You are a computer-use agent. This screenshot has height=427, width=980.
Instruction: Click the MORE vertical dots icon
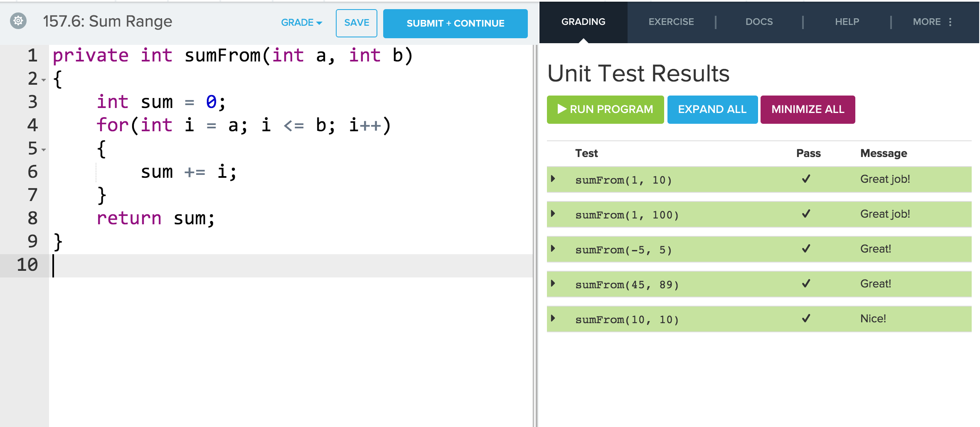click(950, 22)
